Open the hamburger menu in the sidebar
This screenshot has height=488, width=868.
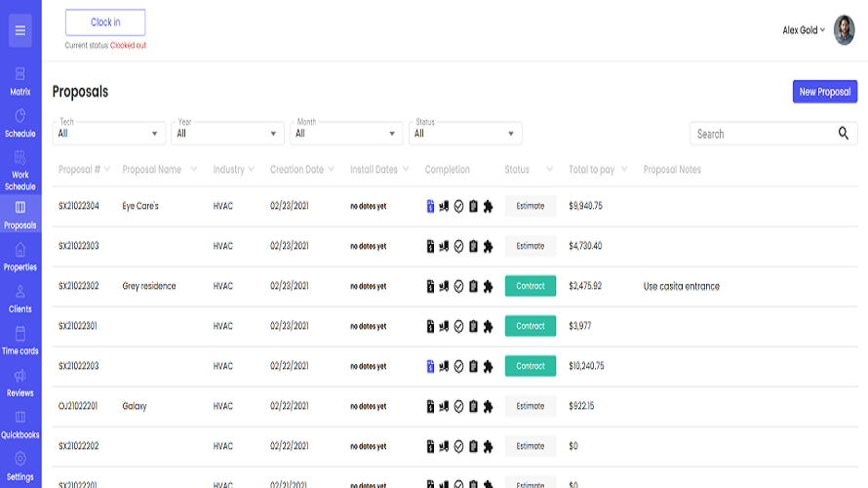(x=20, y=30)
